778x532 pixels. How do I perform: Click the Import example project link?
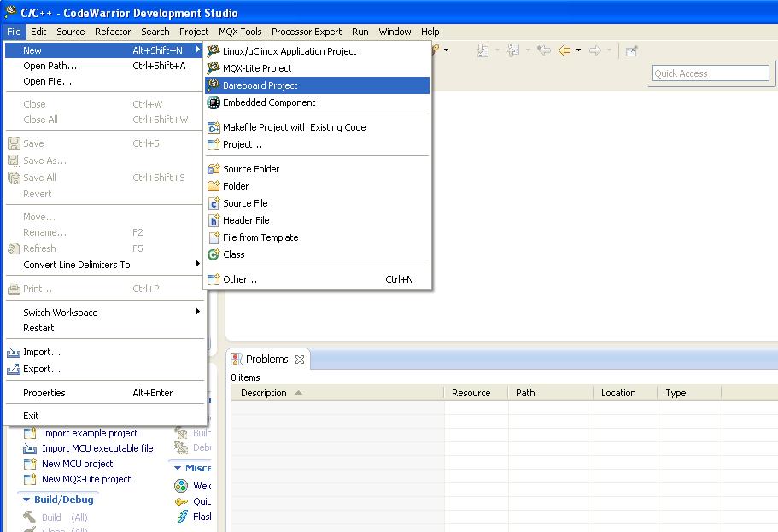[x=90, y=433]
